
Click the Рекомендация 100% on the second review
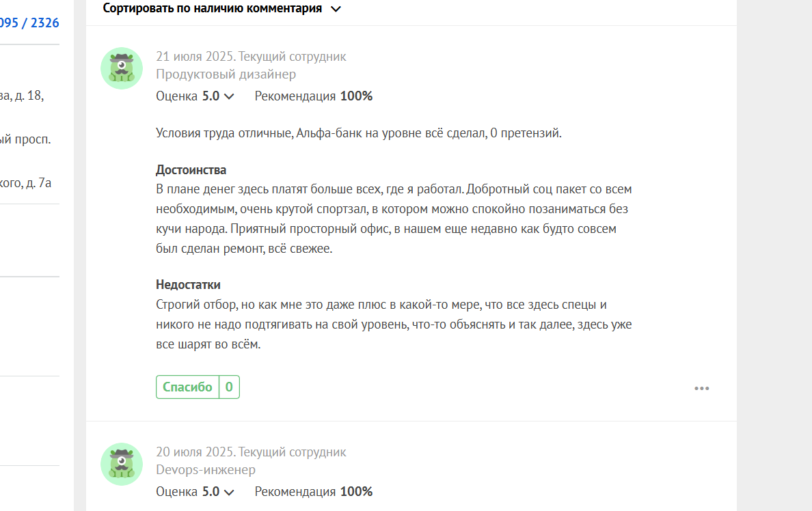coord(313,492)
